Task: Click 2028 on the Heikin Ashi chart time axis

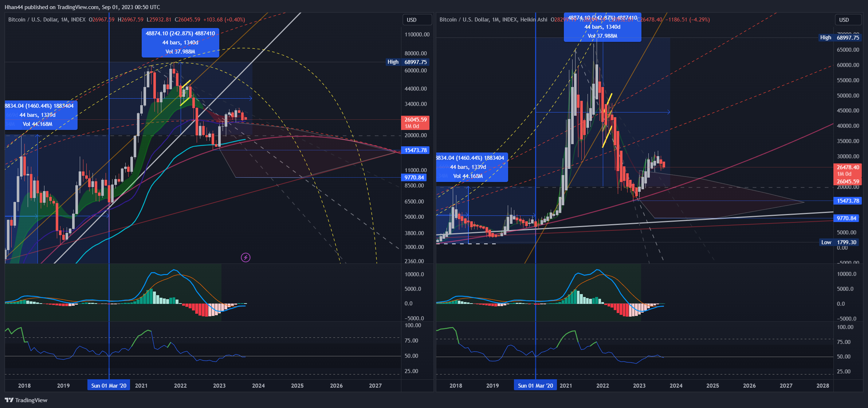Action: (x=822, y=385)
